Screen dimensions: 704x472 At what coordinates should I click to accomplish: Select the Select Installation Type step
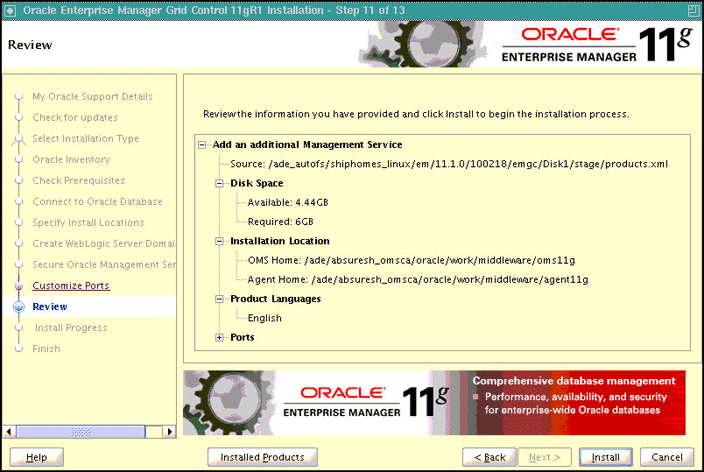[x=86, y=139]
